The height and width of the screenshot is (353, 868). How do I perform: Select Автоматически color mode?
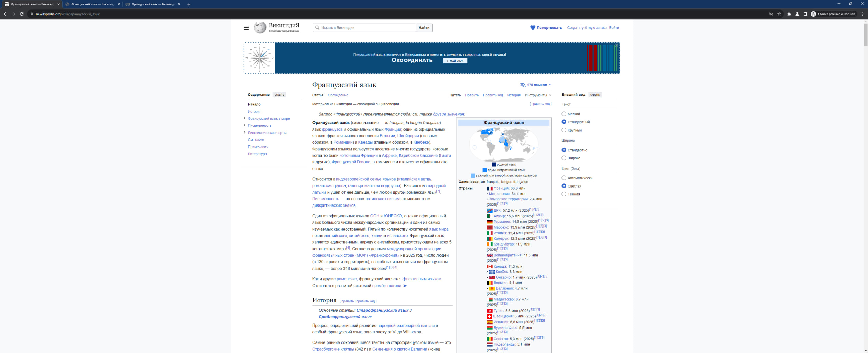(x=564, y=178)
